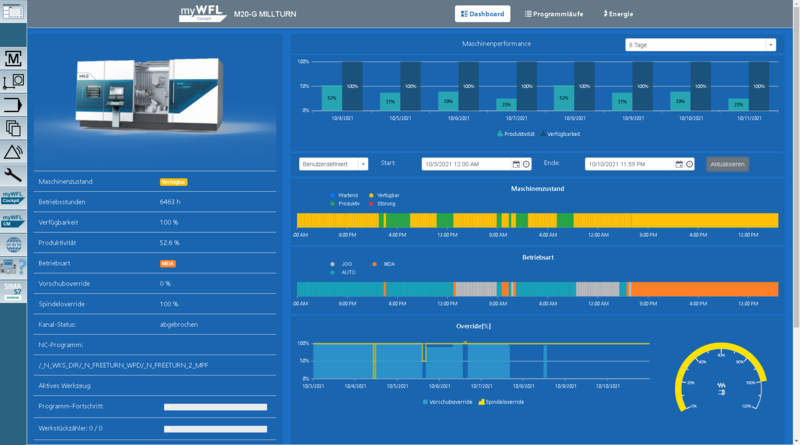
Task: Click the Kanal-Status value abgebrochen
Action: coord(179,325)
